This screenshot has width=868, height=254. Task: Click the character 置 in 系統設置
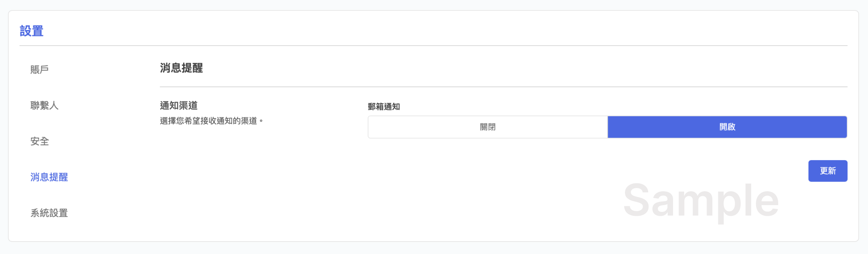[x=63, y=213]
